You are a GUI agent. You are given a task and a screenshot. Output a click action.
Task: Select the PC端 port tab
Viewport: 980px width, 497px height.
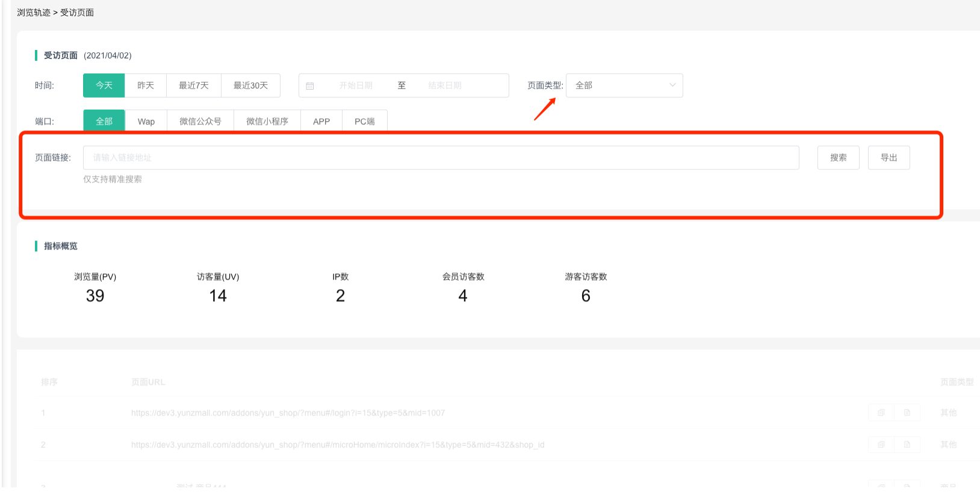(365, 121)
